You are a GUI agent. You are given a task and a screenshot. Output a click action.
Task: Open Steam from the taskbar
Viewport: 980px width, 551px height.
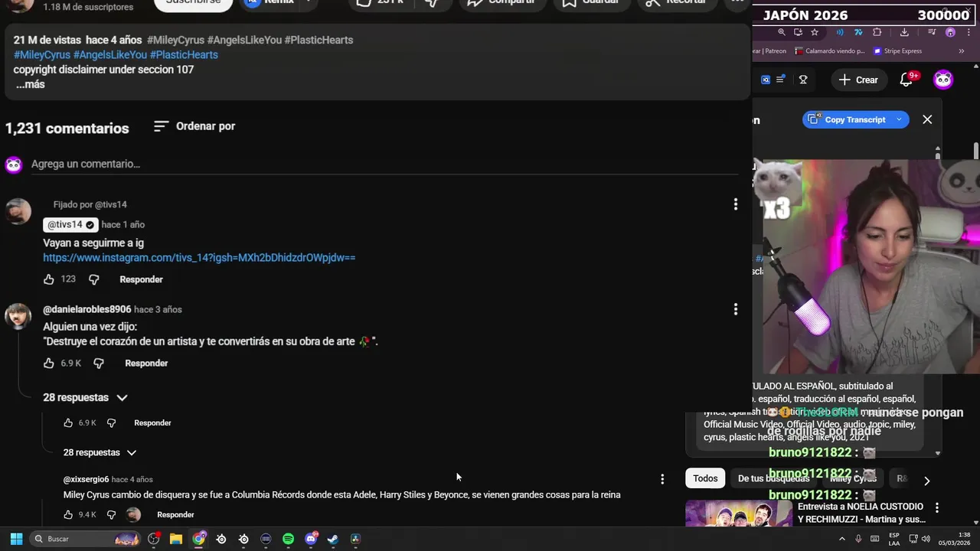point(333,539)
